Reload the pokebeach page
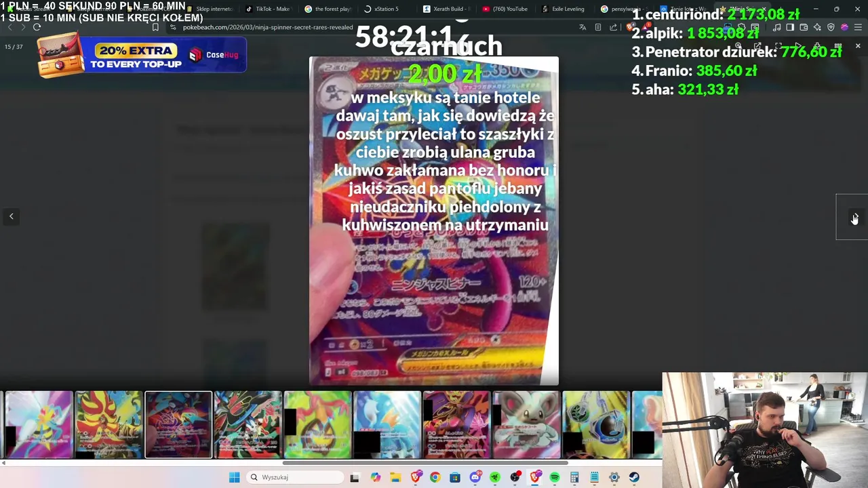 click(37, 27)
